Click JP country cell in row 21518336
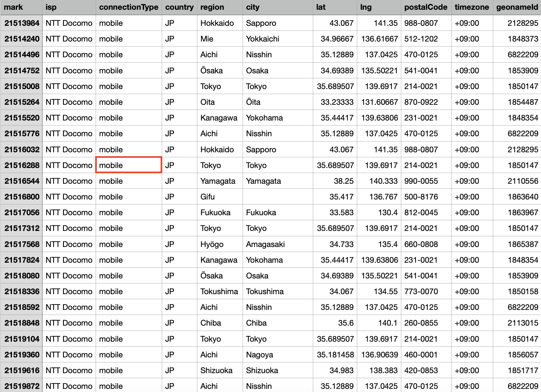The image size is (541, 392). coord(179,291)
